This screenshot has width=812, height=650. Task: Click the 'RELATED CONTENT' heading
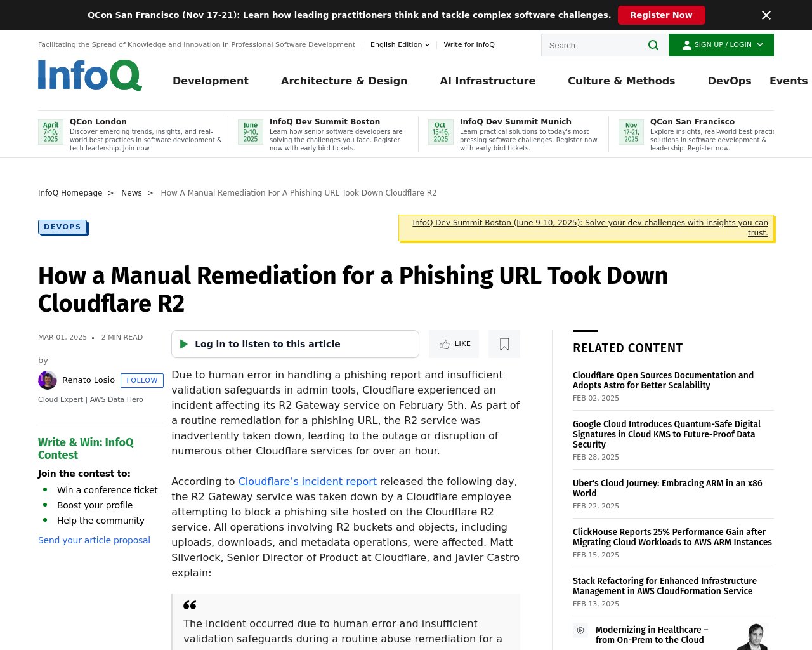tap(627, 348)
